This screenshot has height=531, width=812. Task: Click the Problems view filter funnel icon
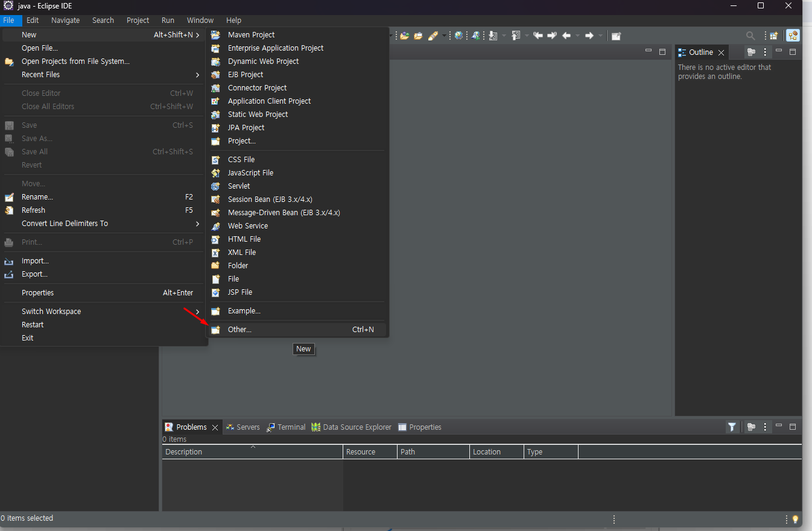point(732,427)
